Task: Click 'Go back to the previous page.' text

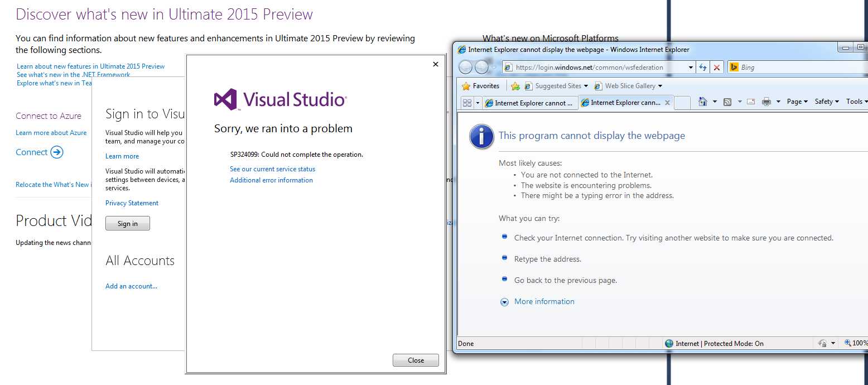Action: (x=566, y=281)
